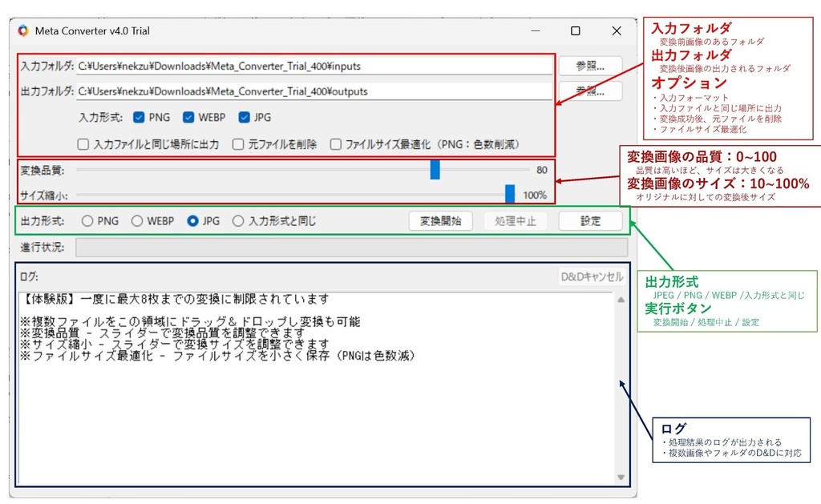Uncheck the WEBP input format checkbox

pos(188,117)
